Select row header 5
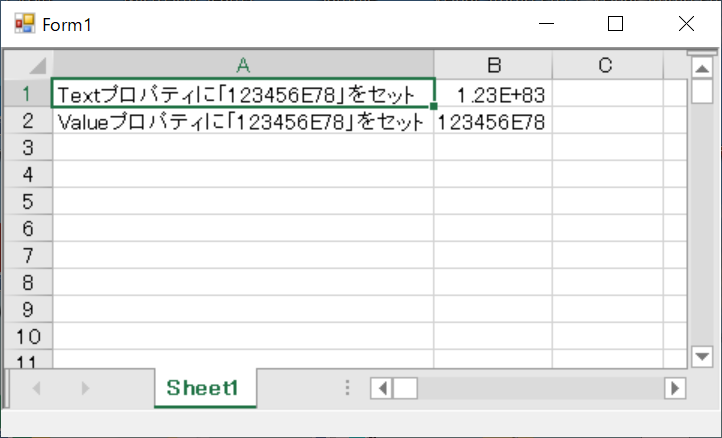Viewport: 722px width, 438px height. 28,201
